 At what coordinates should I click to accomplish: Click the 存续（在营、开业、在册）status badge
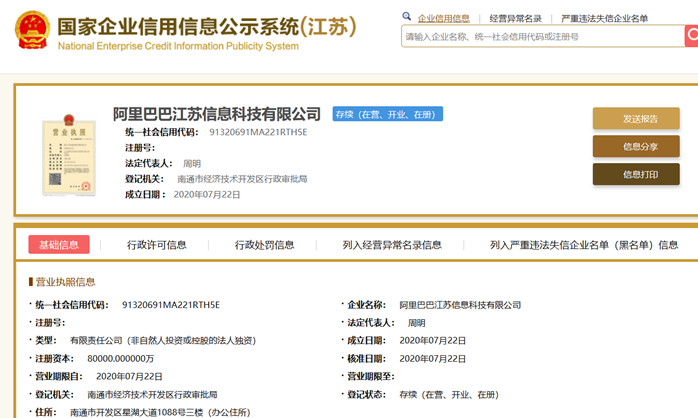[x=388, y=114]
